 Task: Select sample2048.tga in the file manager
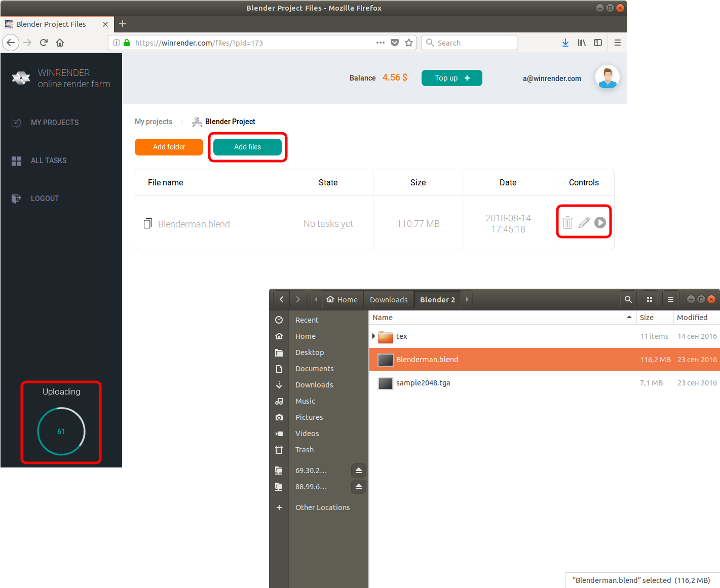[x=545, y=383]
